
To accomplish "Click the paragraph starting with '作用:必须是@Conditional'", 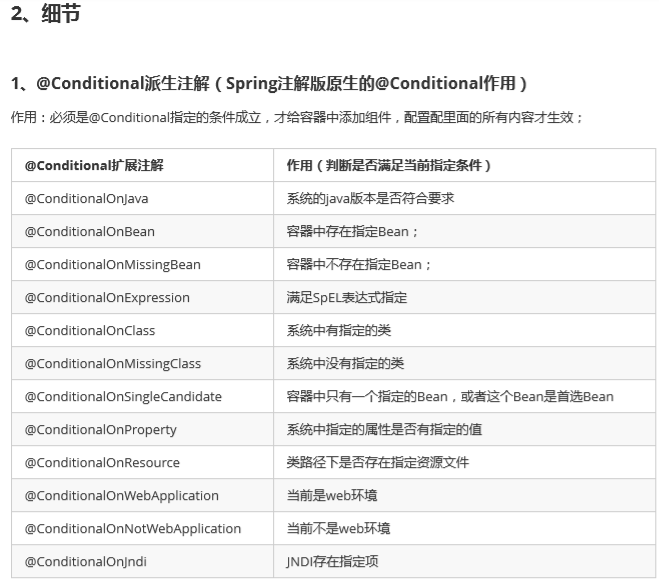I will click(297, 117).
